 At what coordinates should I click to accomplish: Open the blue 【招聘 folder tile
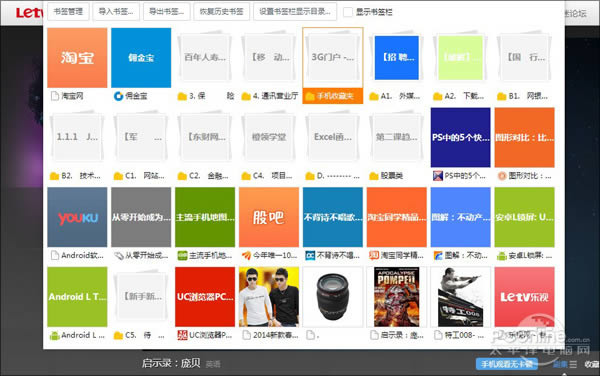tap(397, 58)
